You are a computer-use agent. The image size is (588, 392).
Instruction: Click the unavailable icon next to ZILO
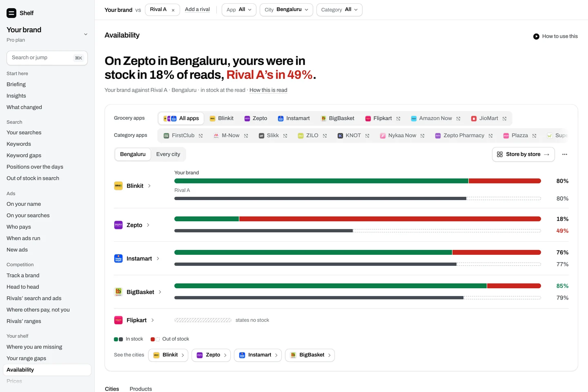(325, 136)
